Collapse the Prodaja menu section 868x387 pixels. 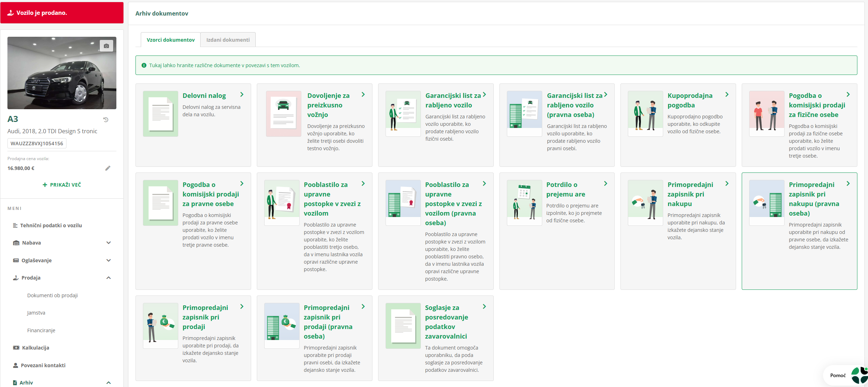tap(109, 278)
